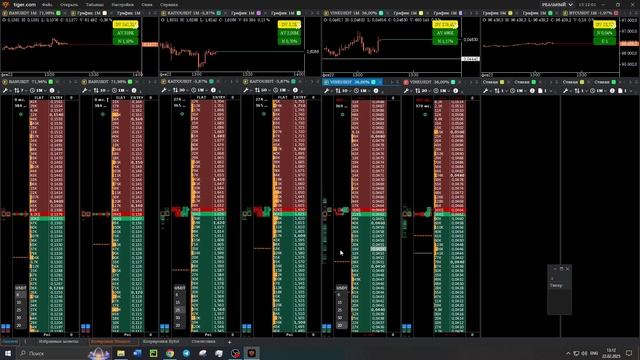Screen dimensions: 640x360
Task: Open the Файл menu
Action: click(x=47, y=4)
